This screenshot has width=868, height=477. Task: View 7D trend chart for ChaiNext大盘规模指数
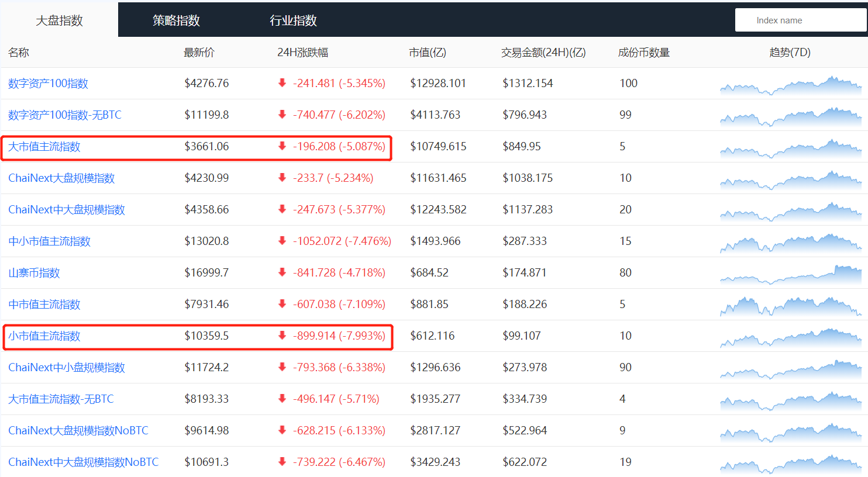click(x=791, y=180)
